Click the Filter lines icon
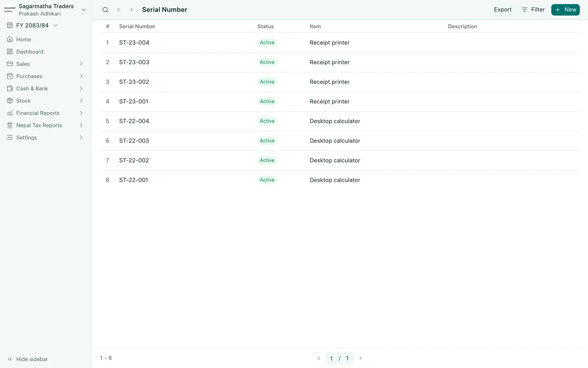The height and width of the screenshot is (368, 588). pos(525,10)
